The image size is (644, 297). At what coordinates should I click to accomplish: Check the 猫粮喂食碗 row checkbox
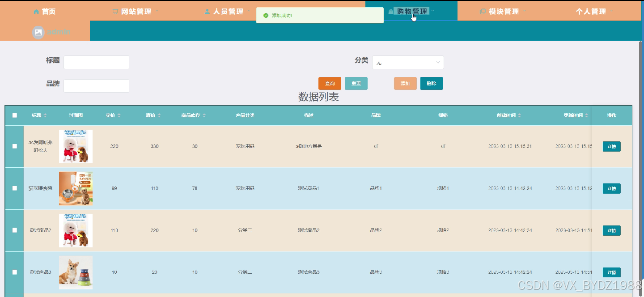pyautogui.click(x=15, y=188)
